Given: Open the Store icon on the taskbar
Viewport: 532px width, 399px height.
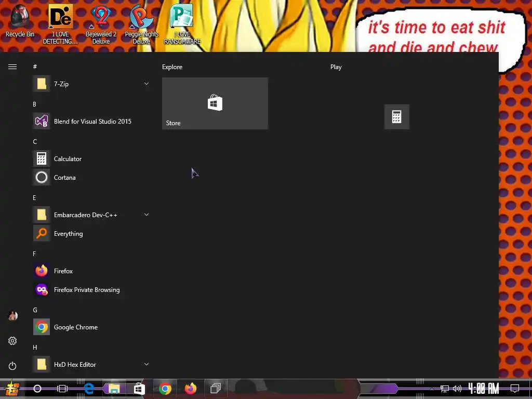Looking at the screenshot, I should click(x=139, y=389).
